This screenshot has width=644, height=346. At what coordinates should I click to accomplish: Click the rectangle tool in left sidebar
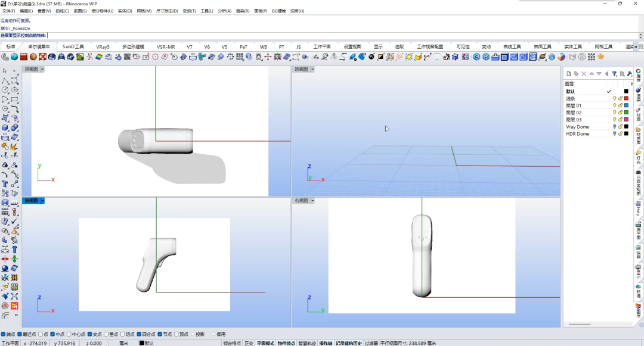click(14, 99)
